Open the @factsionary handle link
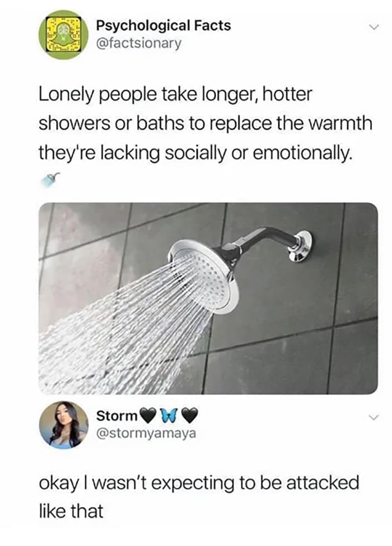Screen dimensions: 392x546 (138, 44)
